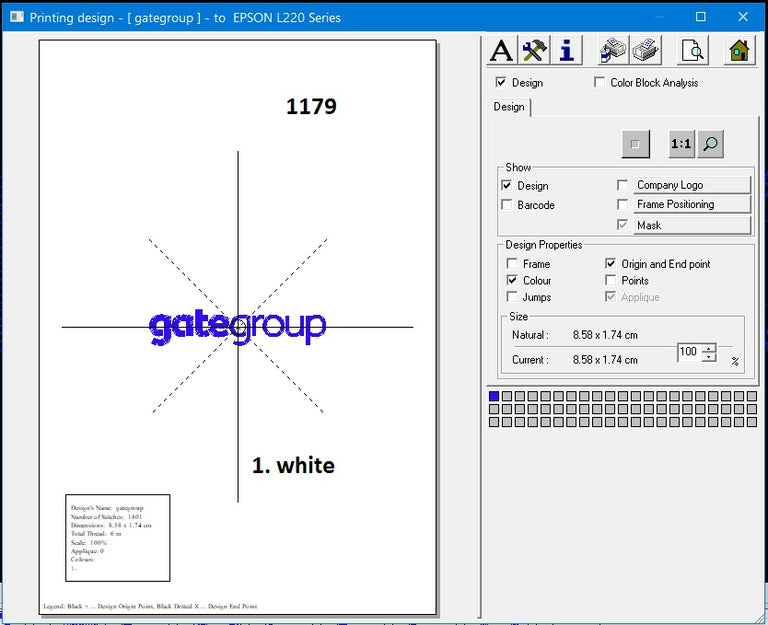Enable the Frame Positioning checkbox
This screenshot has height=625, width=768.
point(622,204)
